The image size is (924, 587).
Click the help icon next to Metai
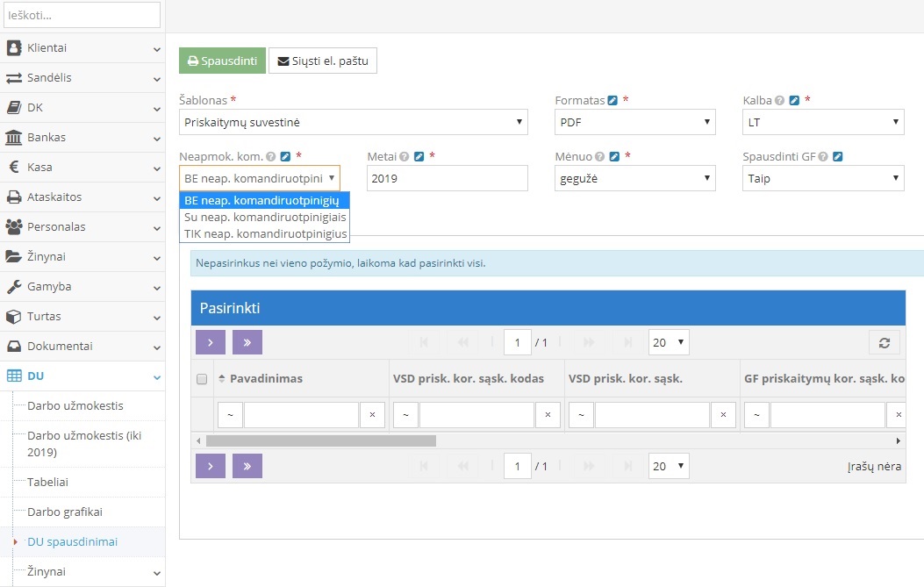(x=405, y=157)
